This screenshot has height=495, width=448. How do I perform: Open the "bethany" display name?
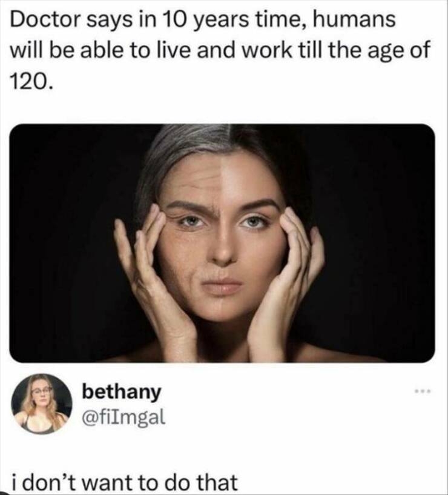[x=122, y=393]
